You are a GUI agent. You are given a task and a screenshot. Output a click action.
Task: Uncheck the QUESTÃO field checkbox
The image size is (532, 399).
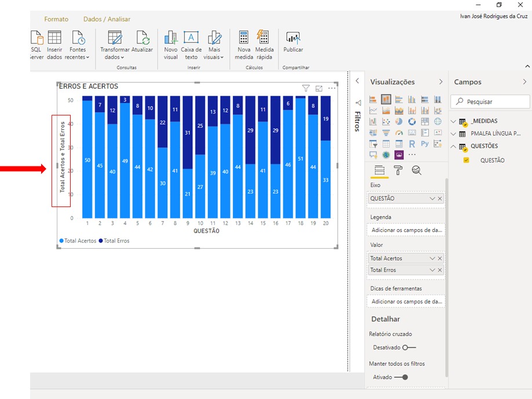pos(466,160)
